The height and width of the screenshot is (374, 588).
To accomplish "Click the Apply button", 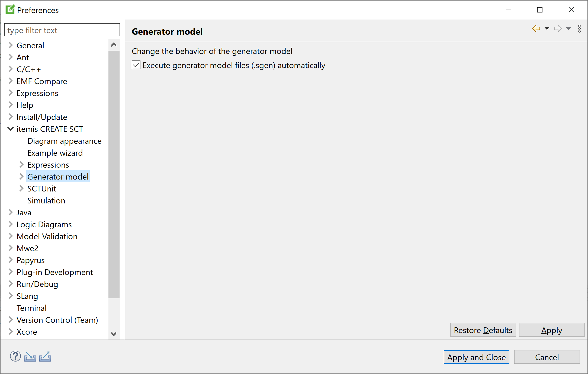I will coord(552,330).
